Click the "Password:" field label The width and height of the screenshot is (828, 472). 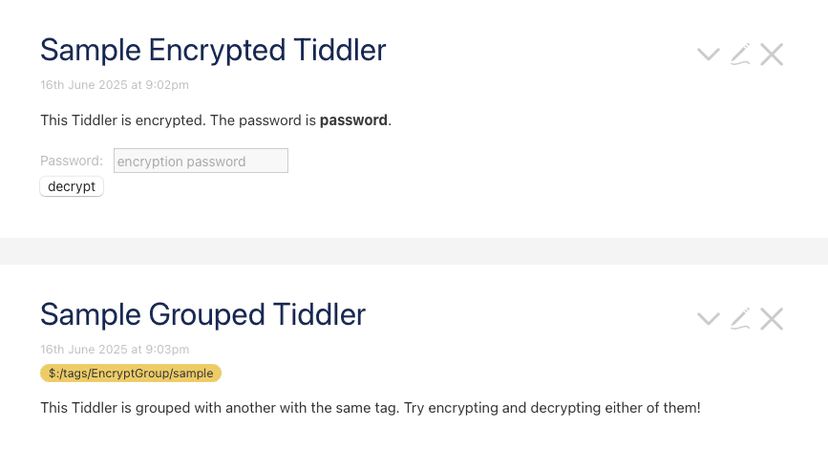click(x=71, y=161)
